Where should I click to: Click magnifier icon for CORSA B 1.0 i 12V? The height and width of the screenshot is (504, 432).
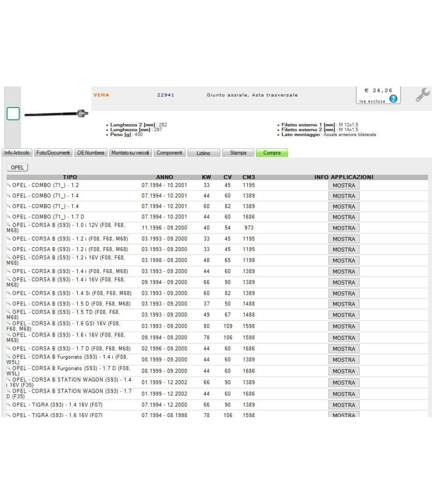coord(9,225)
